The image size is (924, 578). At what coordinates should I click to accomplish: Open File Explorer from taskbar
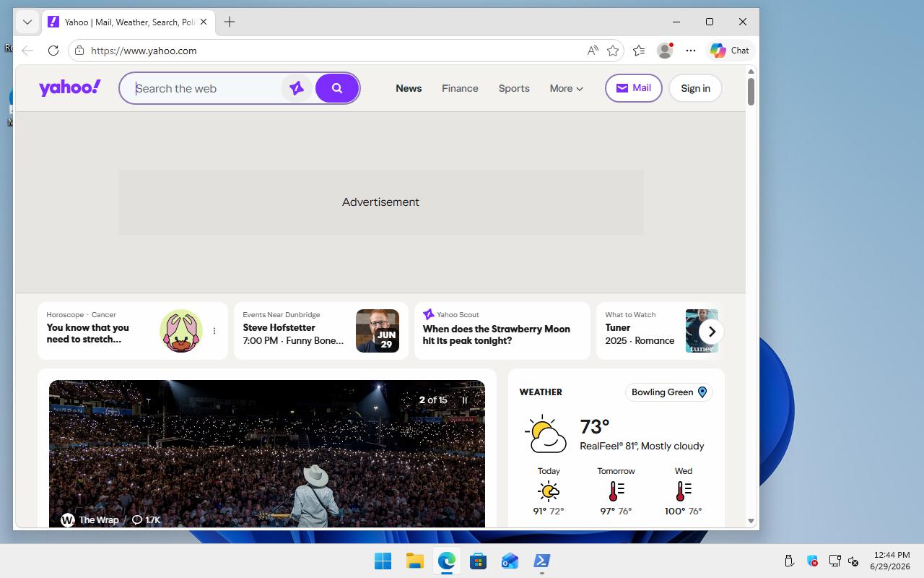414,561
